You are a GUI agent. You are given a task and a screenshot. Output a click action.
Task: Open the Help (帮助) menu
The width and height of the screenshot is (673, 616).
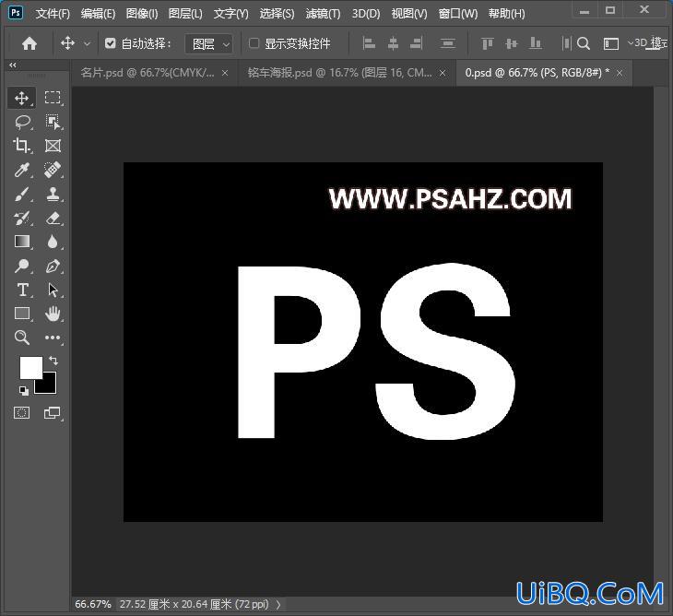click(x=506, y=14)
